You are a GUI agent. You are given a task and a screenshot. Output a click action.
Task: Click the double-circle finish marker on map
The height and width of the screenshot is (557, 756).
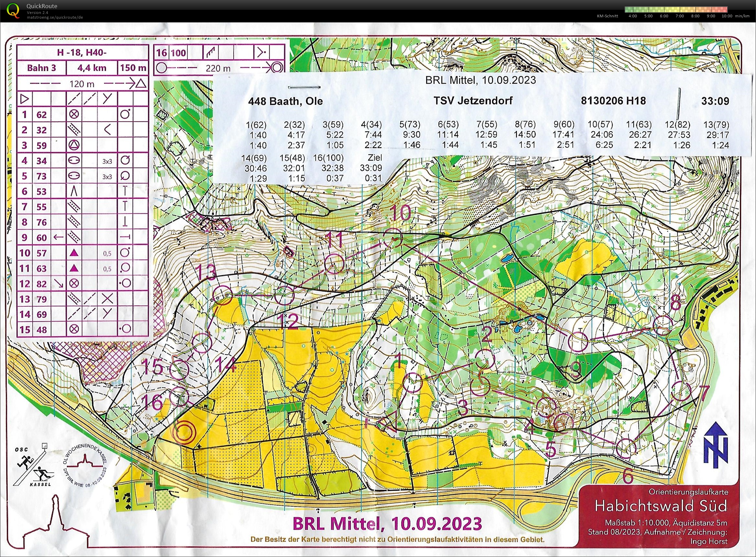[184, 432]
